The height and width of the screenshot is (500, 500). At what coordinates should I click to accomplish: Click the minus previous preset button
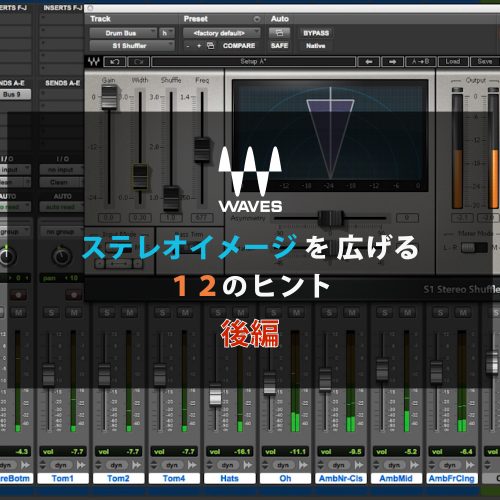pyautogui.click(x=188, y=46)
